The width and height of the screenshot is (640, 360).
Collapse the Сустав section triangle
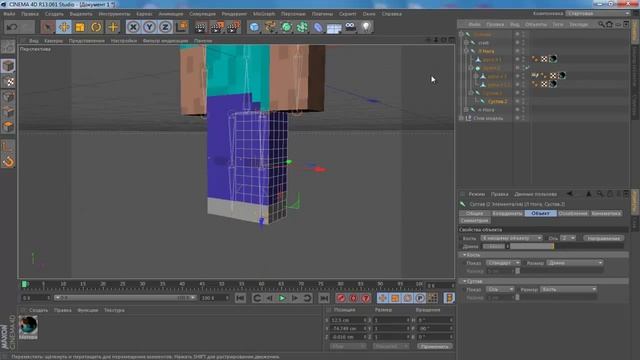(464, 281)
